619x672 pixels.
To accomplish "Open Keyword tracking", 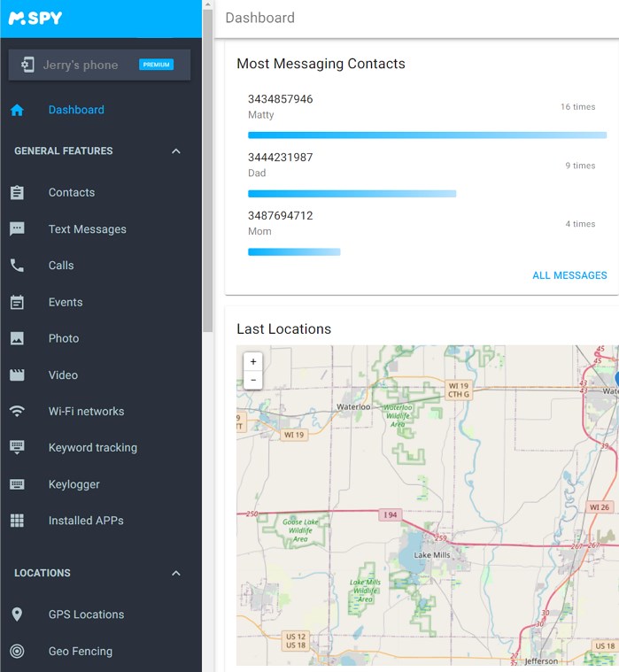I will point(93,448).
